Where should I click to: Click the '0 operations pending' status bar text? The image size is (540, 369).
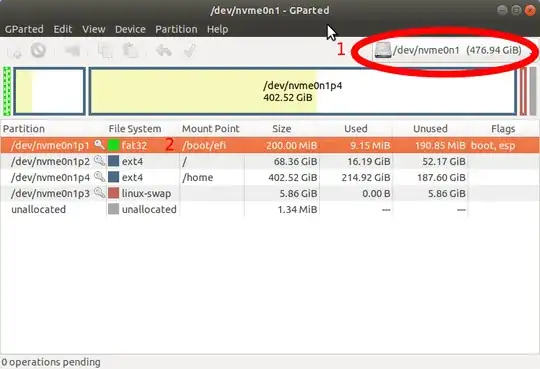[51, 362]
